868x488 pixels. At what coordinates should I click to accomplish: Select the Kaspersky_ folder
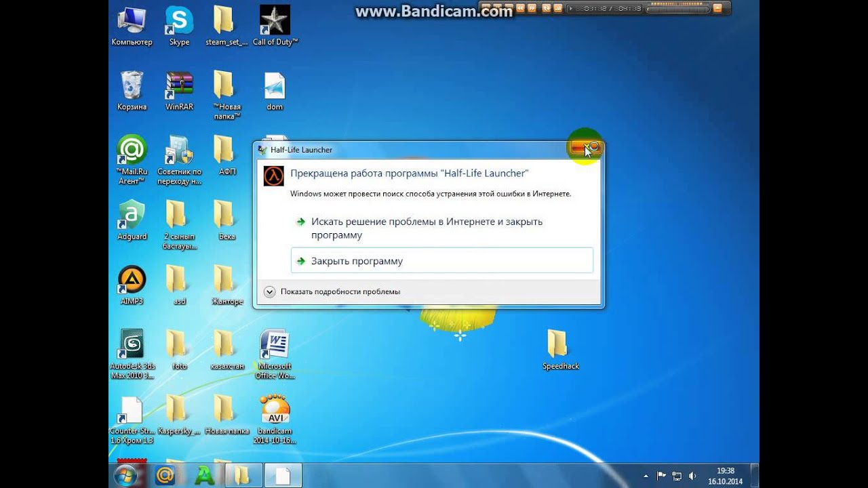[179, 415]
